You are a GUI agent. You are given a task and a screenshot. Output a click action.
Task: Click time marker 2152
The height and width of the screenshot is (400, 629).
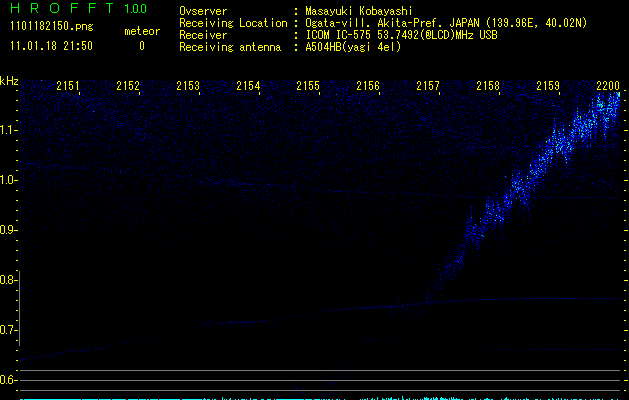point(128,86)
